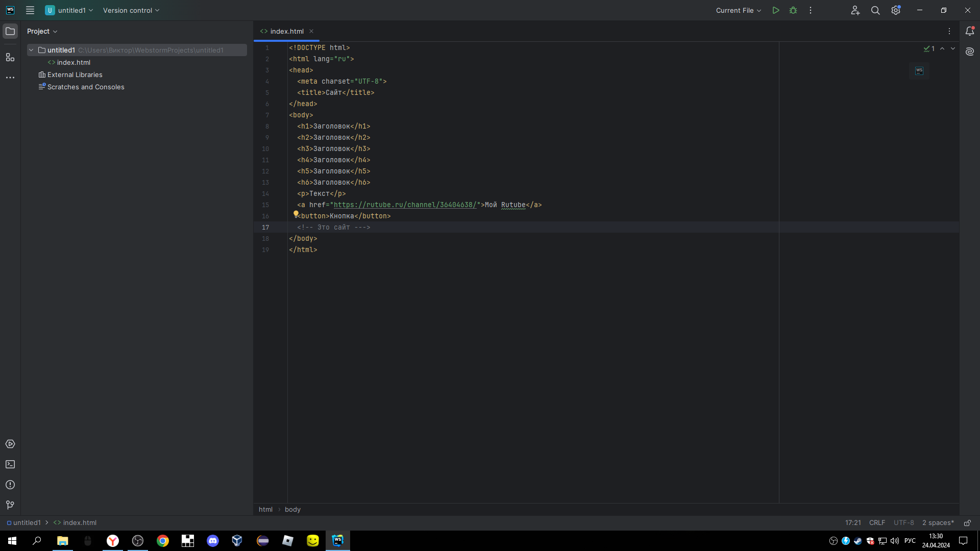980x551 pixels.
Task: Open the WebStorm icon in the taskbar
Action: click(x=338, y=541)
